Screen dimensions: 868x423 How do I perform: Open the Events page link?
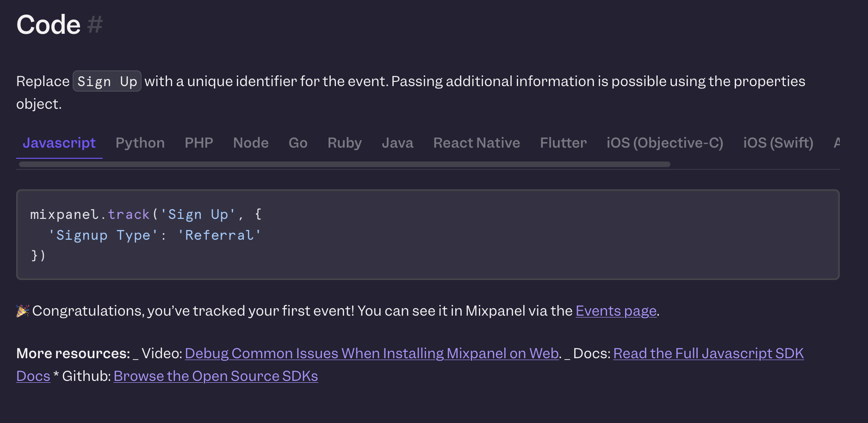tap(616, 311)
